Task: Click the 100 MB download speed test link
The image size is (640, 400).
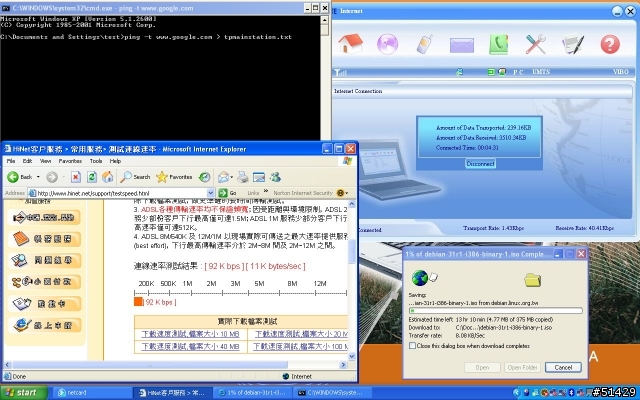Action: point(300,347)
